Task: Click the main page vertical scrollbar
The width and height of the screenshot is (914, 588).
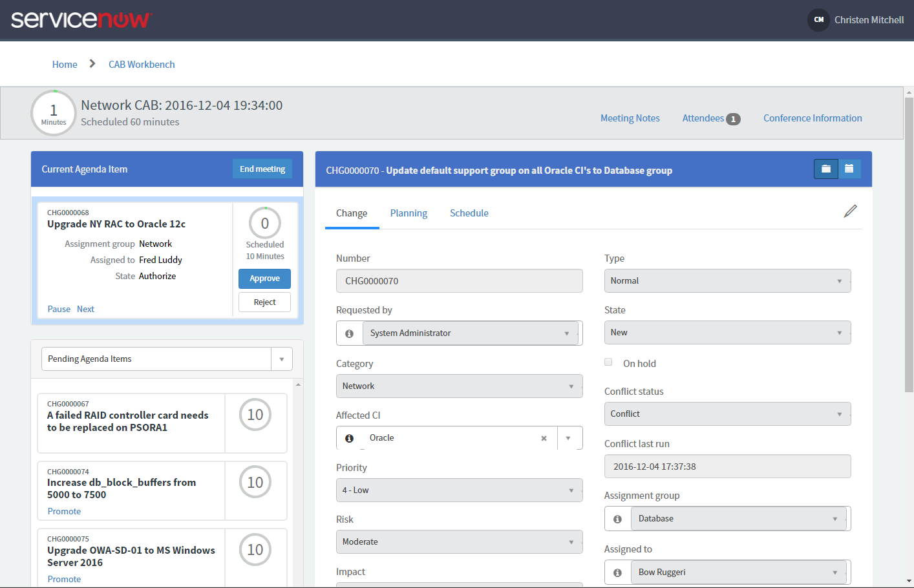Action: pos(909,246)
